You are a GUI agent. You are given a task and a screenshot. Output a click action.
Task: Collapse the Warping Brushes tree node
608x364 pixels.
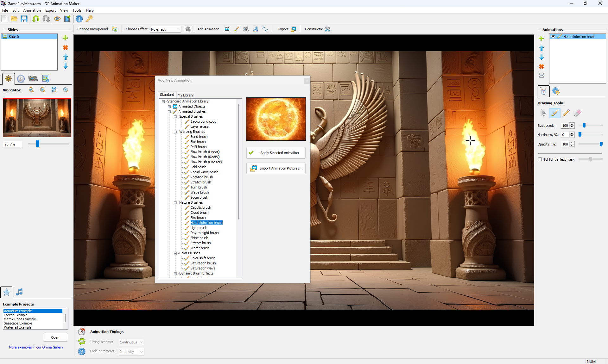175,132
